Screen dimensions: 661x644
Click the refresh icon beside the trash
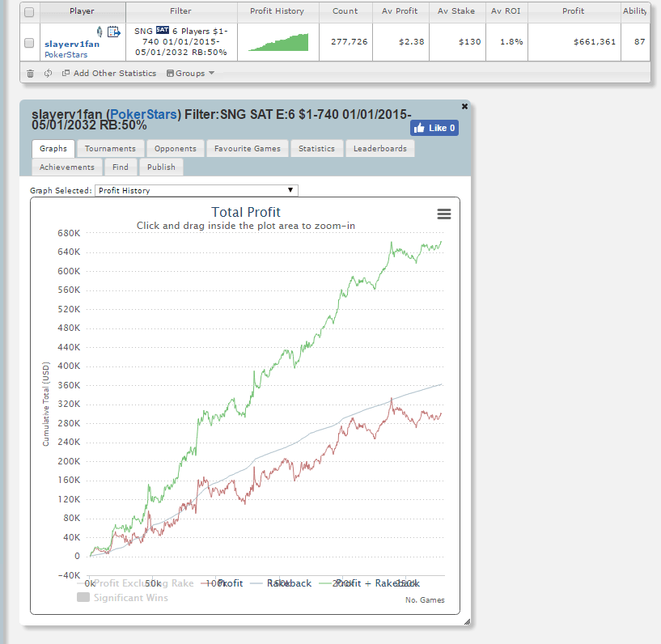(48, 74)
